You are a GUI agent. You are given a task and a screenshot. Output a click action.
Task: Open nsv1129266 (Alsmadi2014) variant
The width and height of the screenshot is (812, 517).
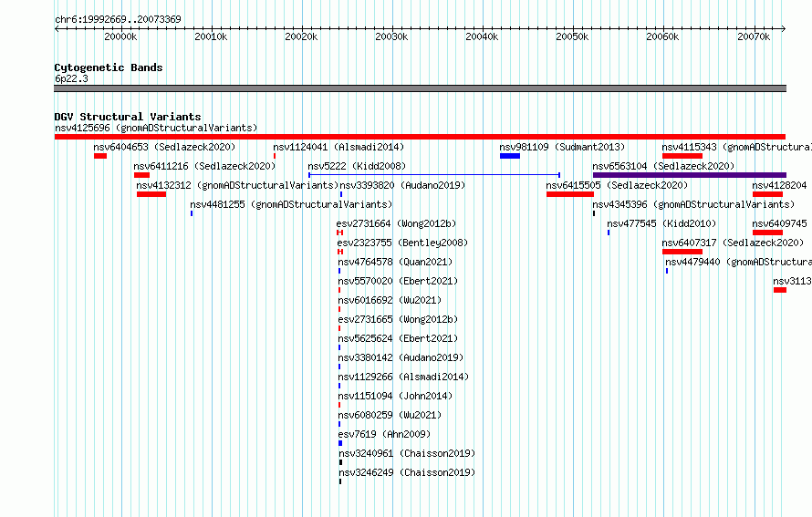coord(403,377)
